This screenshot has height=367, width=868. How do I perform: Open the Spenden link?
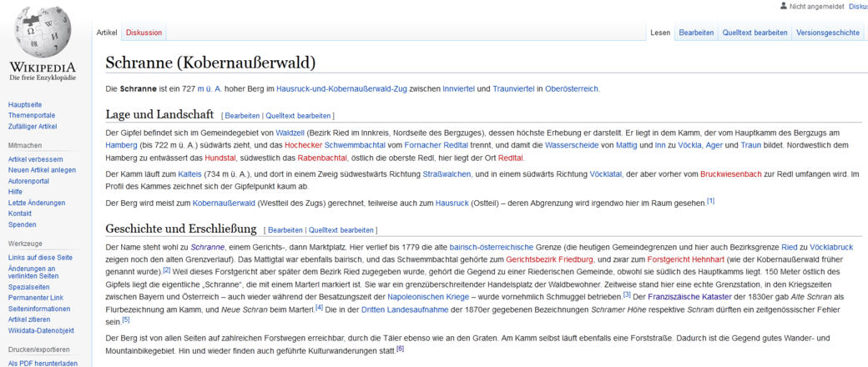pos(23,224)
